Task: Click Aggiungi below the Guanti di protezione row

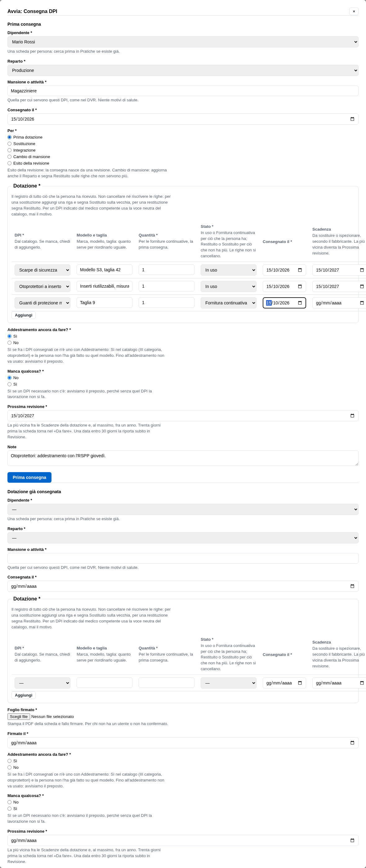Action: tap(24, 315)
